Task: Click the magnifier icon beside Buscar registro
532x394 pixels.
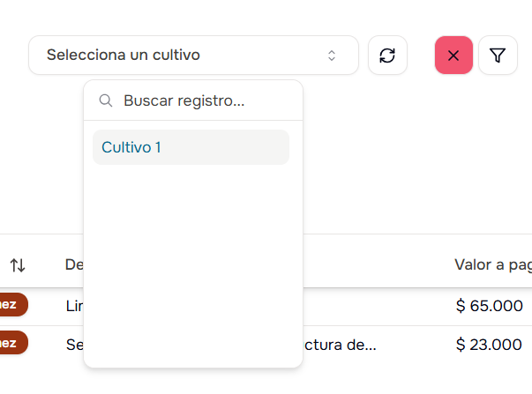Action: (x=106, y=101)
